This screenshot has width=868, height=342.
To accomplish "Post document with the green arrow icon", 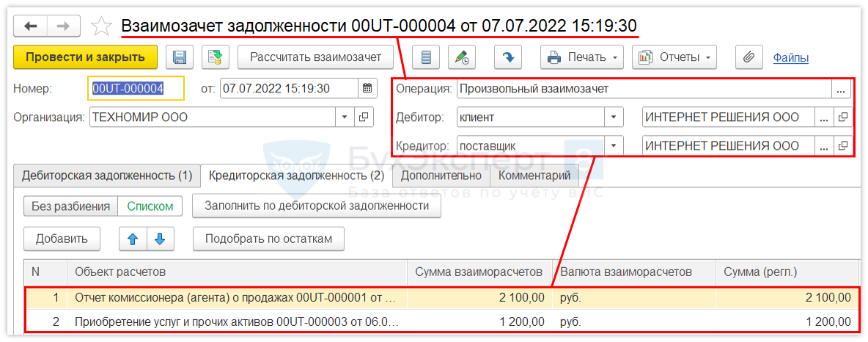I will click(x=216, y=57).
